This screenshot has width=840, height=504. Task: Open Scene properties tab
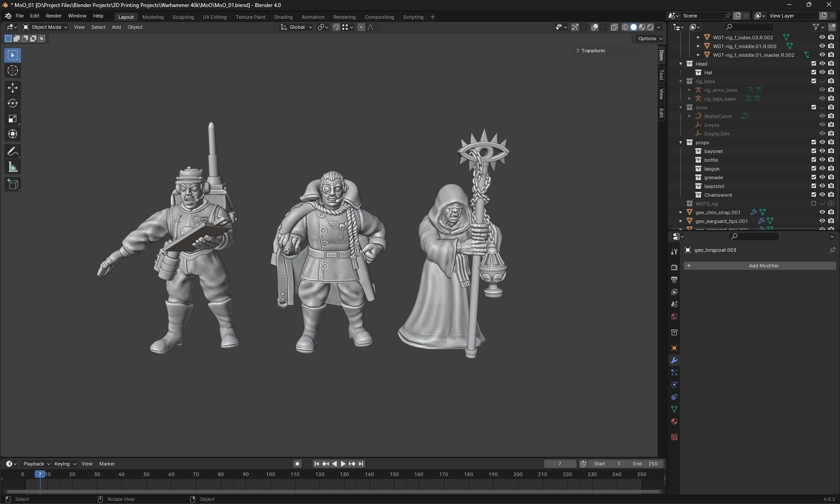[x=674, y=304]
